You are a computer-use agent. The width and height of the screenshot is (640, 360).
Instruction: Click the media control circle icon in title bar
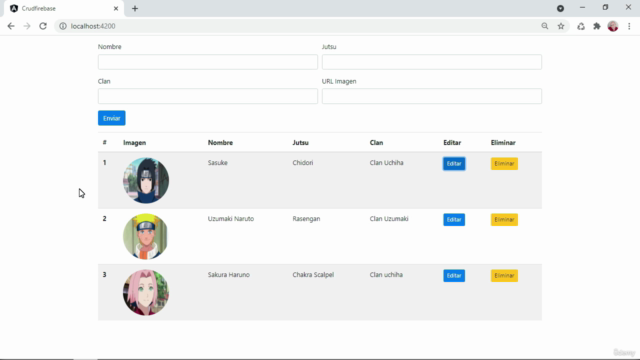(x=560, y=8)
